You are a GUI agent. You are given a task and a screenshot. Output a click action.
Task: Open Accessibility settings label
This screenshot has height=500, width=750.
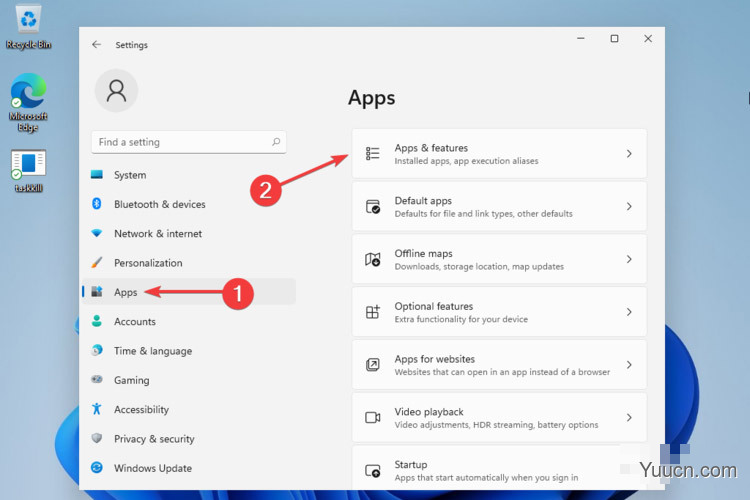[x=141, y=410]
